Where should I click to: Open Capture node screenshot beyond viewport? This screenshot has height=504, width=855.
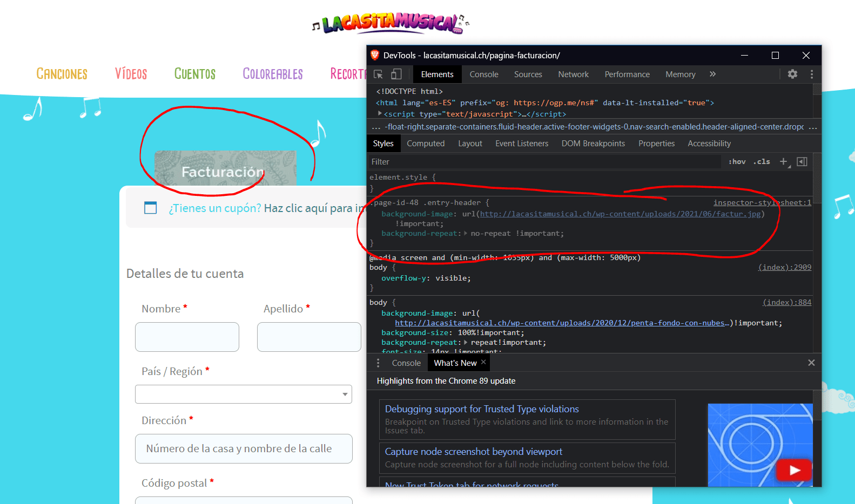[474, 452]
